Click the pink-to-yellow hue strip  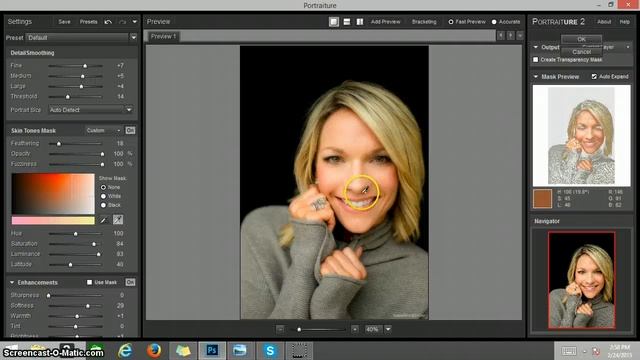[53, 221]
